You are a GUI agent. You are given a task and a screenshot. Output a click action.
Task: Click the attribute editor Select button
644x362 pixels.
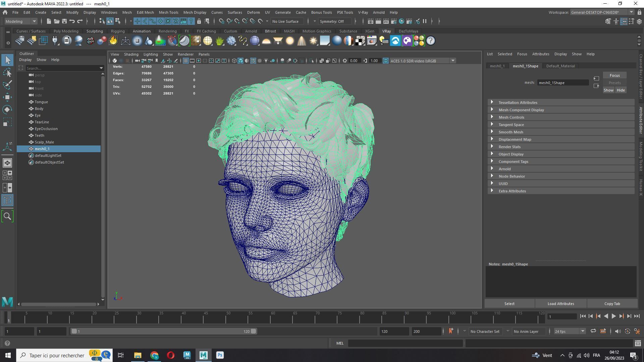point(509,304)
